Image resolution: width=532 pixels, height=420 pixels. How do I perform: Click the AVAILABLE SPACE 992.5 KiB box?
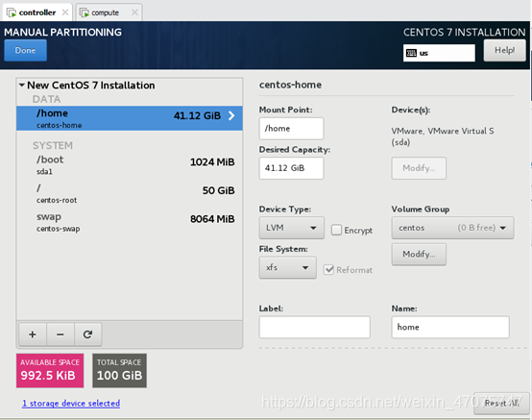50,370
